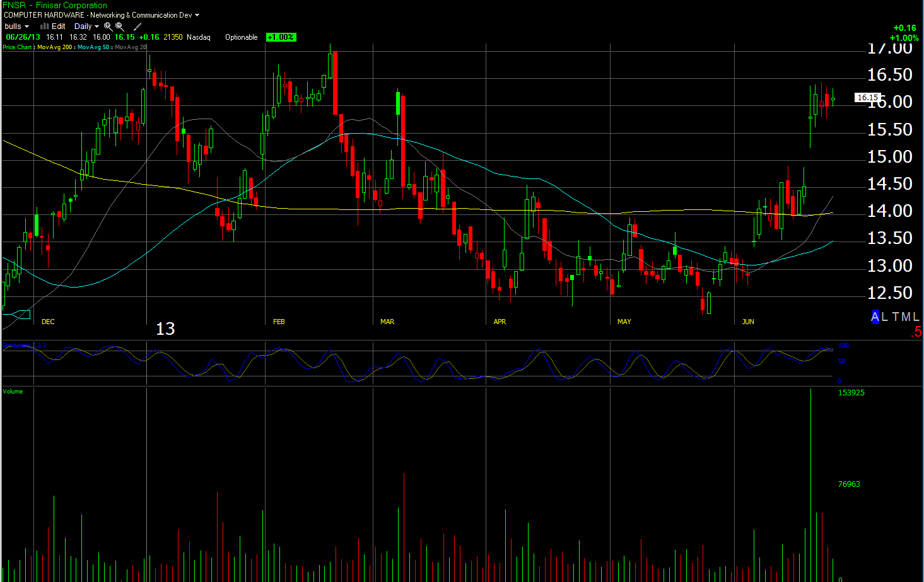Click the L button between A and T
Image resolution: width=924 pixels, height=582 pixels.
tap(885, 317)
